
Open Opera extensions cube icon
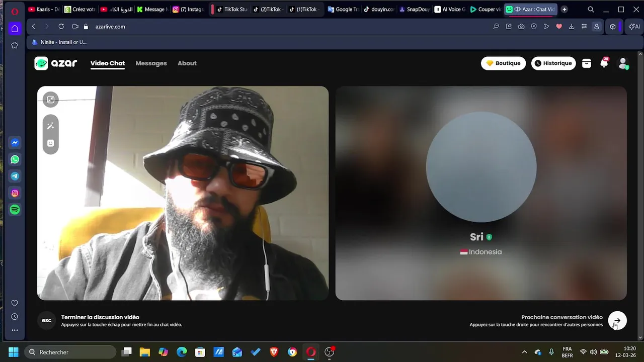(x=613, y=27)
